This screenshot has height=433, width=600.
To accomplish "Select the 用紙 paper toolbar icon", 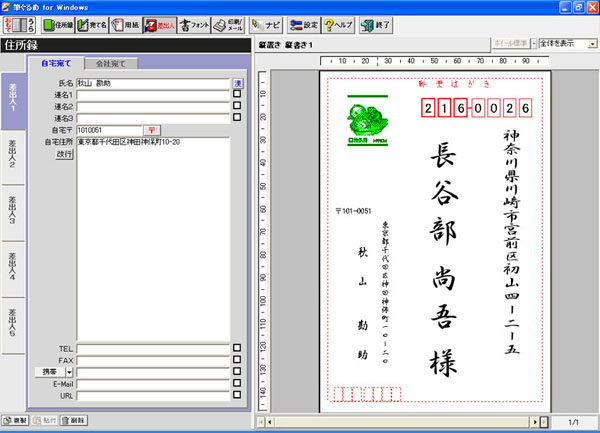I will pyautogui.click(x=124, y=24).
